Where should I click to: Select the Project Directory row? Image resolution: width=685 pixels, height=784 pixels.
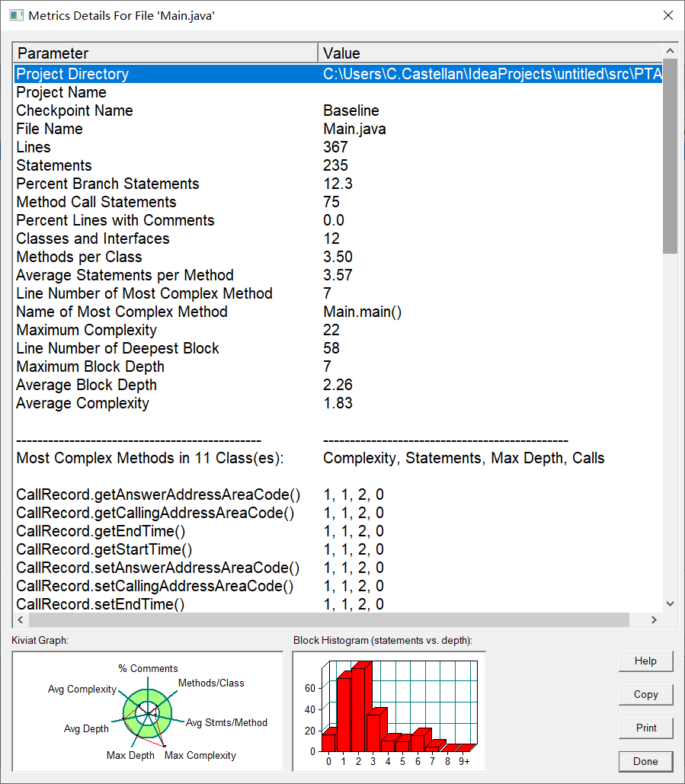338,74
